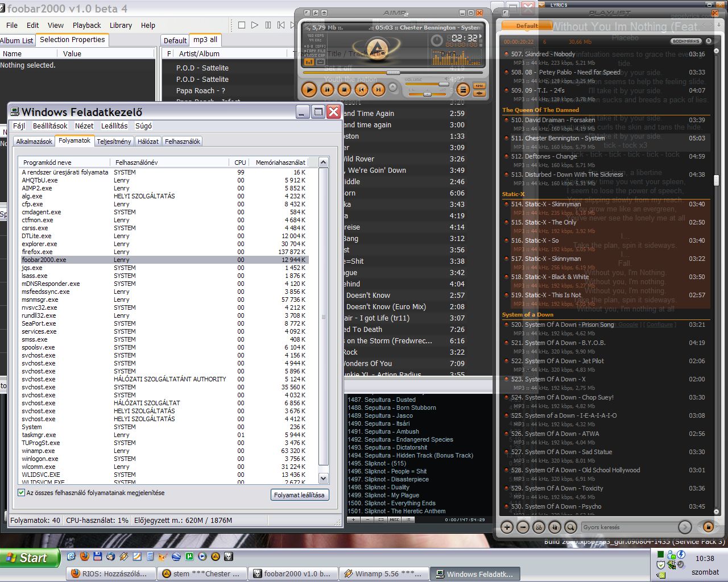Launch uTorrent from quick launch bar
Image resolution: width=728 pixels, height=582 pixels.
pyautogui.click(x=189, y=556)
